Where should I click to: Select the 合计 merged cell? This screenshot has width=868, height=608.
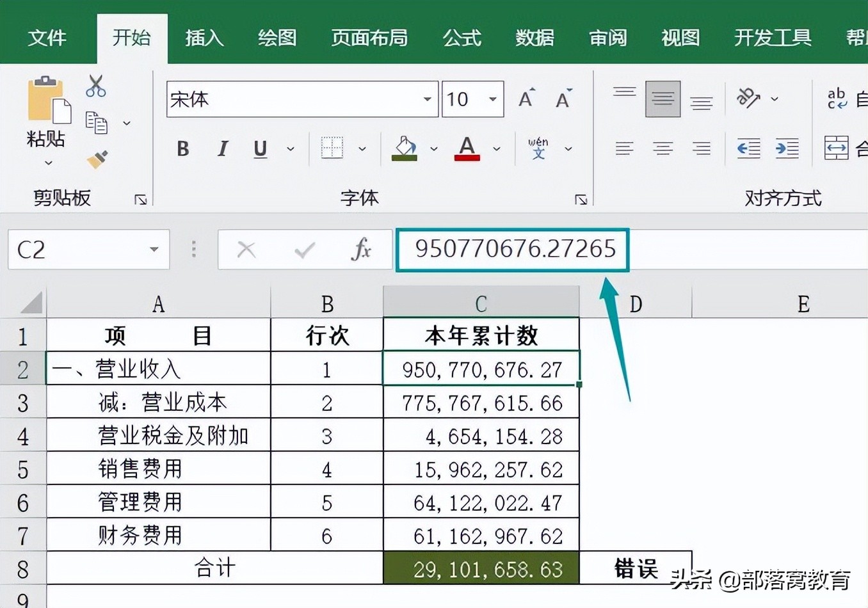coord(215,568)
